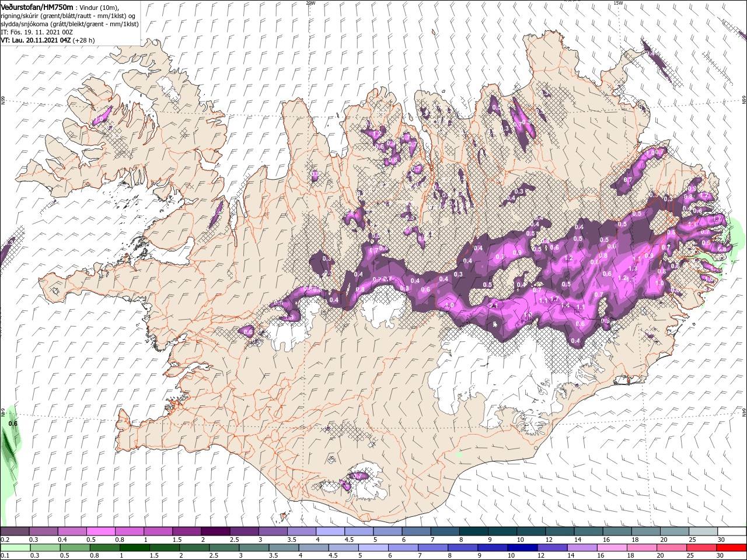Click the '12' label in upper legend row
Screen dimensions: 747x560
[x=549, y=540]
